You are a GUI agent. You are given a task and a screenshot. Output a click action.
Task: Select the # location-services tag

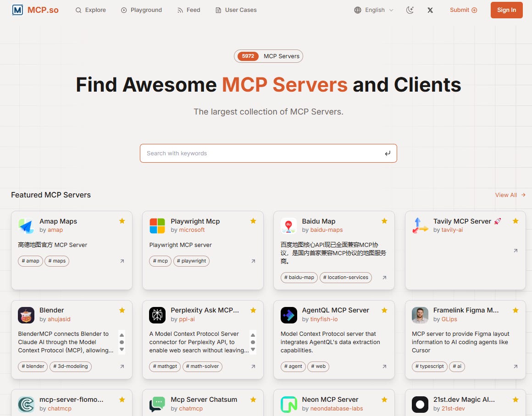point(346,277)
